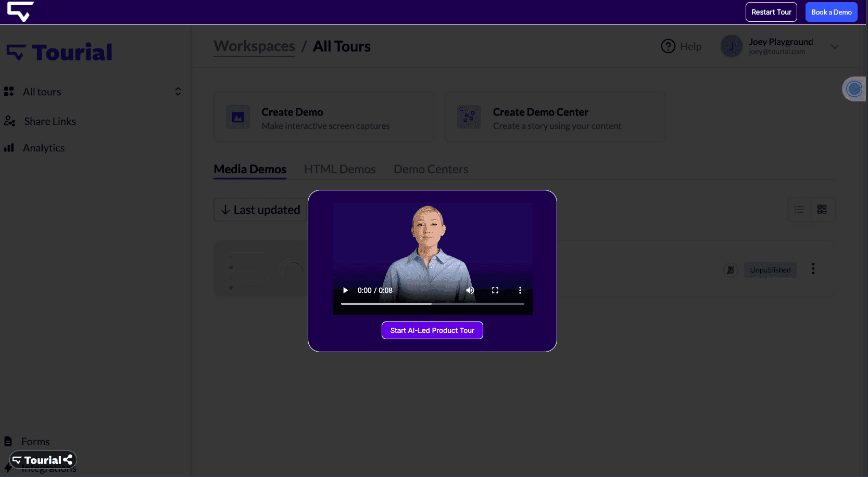Click the sort arrows next to All tours
Viewport: 868px width, 477px height.
pos(178,91)
